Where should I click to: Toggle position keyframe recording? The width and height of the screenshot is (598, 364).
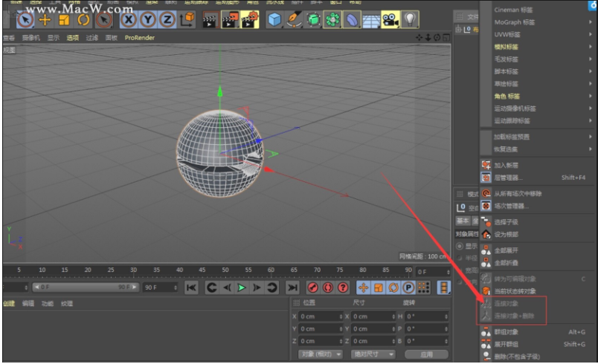click(363, 287)
